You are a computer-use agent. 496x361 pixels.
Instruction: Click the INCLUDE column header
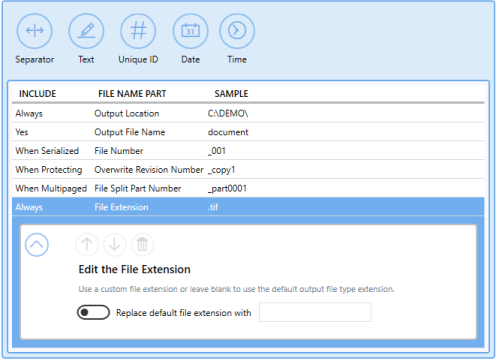(x=37, y=94)
